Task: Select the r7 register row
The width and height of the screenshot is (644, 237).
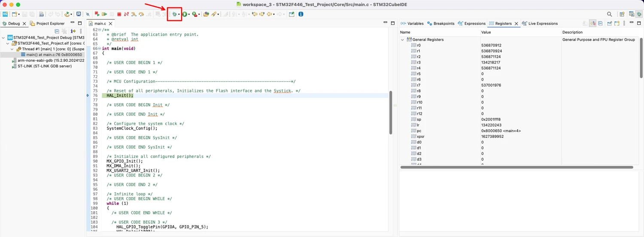Action: 519,85
